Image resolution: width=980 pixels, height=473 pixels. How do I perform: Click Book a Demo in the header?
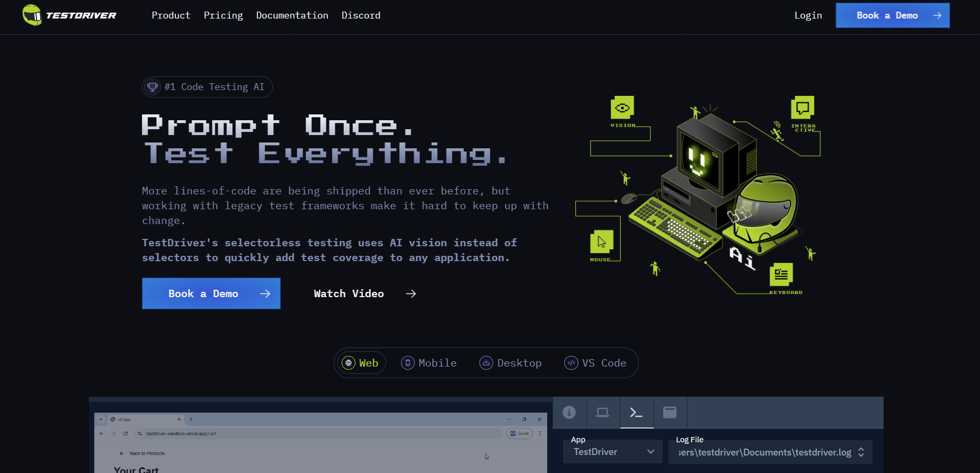[893, 15]
